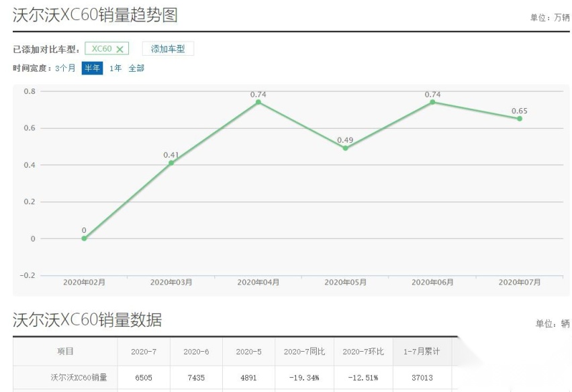
Task: Click the -0.2 y-axis label
Action: [x=28, y=275]
